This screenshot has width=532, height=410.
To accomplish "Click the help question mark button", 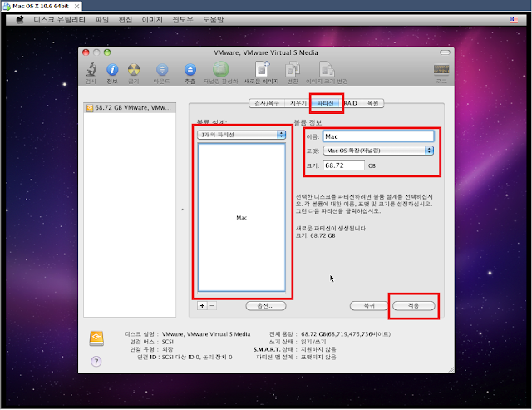I will click(x=96, y=362).
